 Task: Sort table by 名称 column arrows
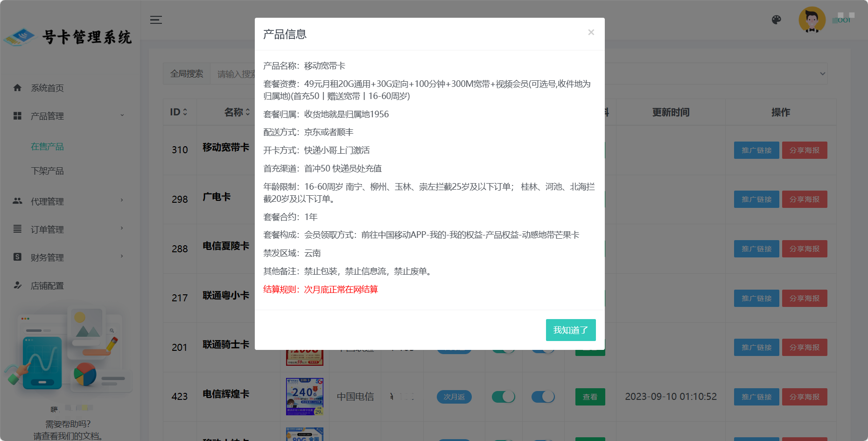(247, 112)
